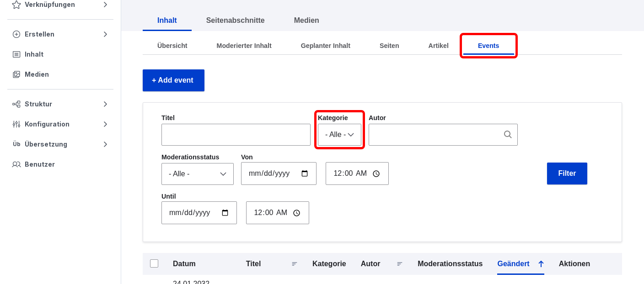Screen dimensions: 644x284
Task: Focus the Autor search input
Action: [443, 135]
